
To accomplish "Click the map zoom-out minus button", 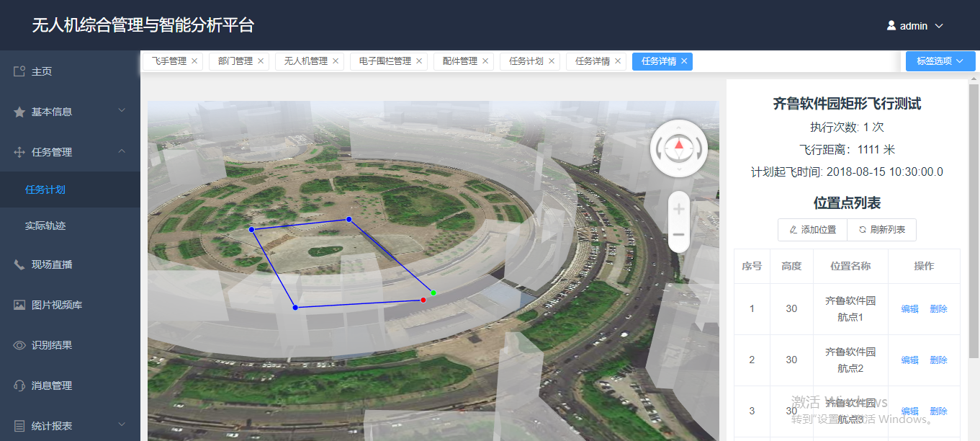I will point(678,235).
